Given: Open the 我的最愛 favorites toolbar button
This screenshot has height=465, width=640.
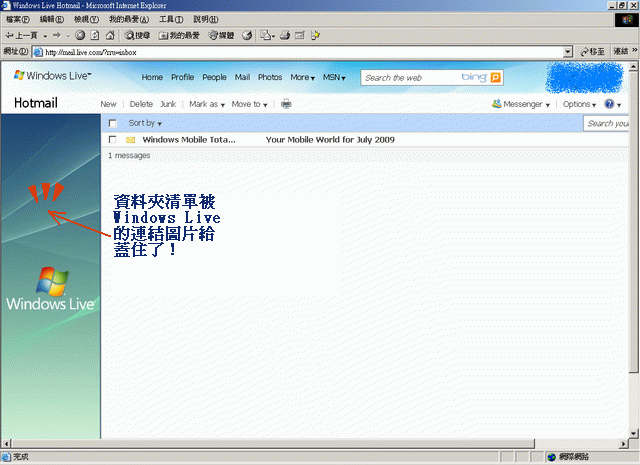Looking at the screenshot, I should [179, 36].
